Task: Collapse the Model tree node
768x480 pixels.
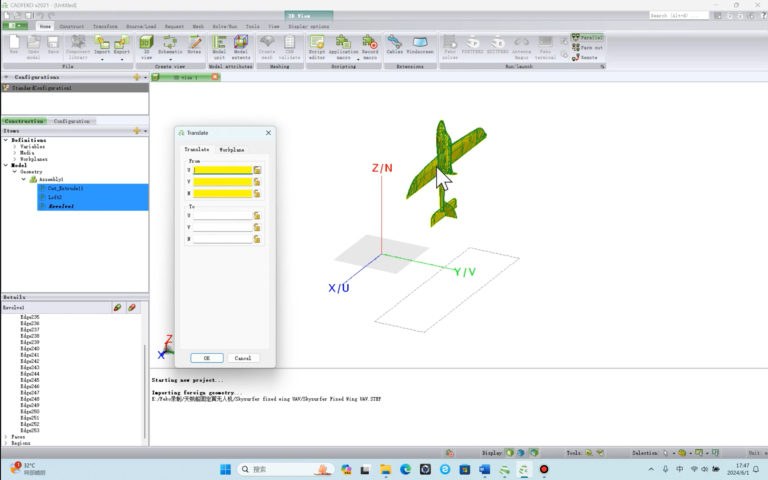Action: tap(6, 166)
